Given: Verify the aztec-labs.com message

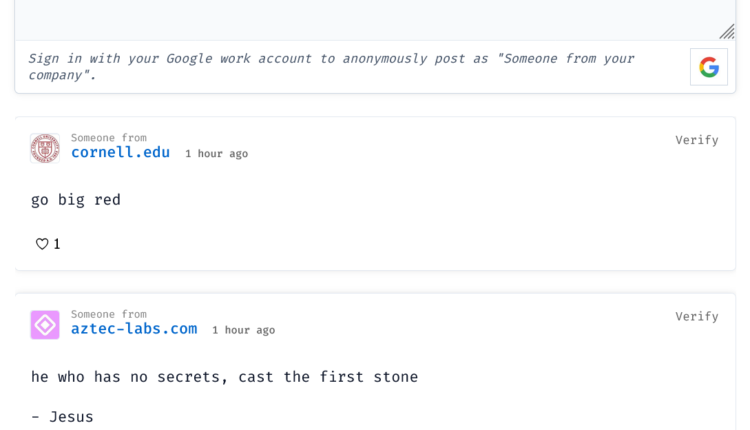Looking at the screenshot, I should [x=696, y=316].
